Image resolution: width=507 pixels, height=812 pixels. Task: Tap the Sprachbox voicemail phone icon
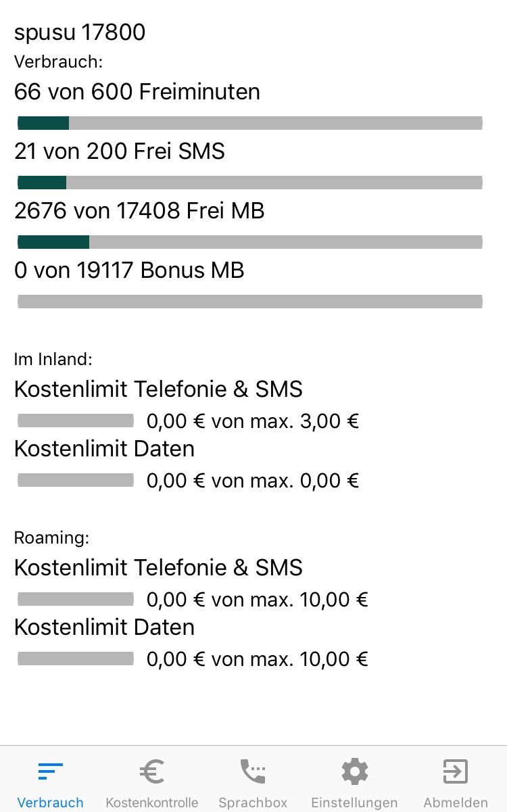(253, 771)
